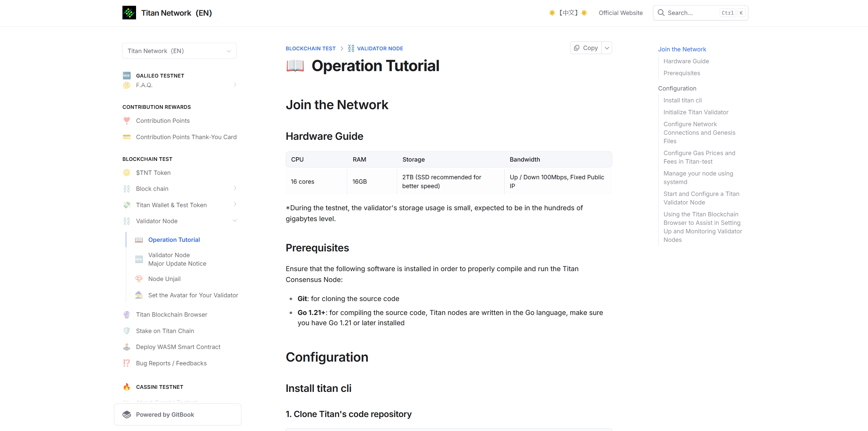Expand the Block chain submenu chevron
The image size is (868, 431).
click(235, 188)
